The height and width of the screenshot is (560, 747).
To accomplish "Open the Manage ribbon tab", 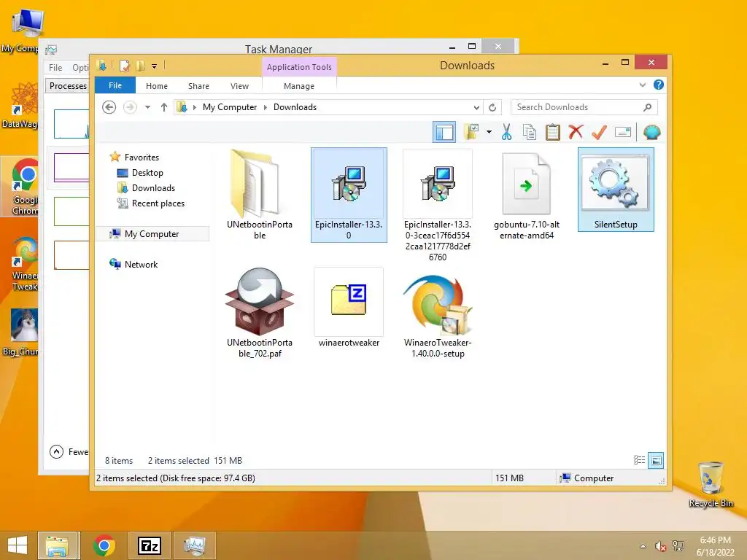I will 298,86.
